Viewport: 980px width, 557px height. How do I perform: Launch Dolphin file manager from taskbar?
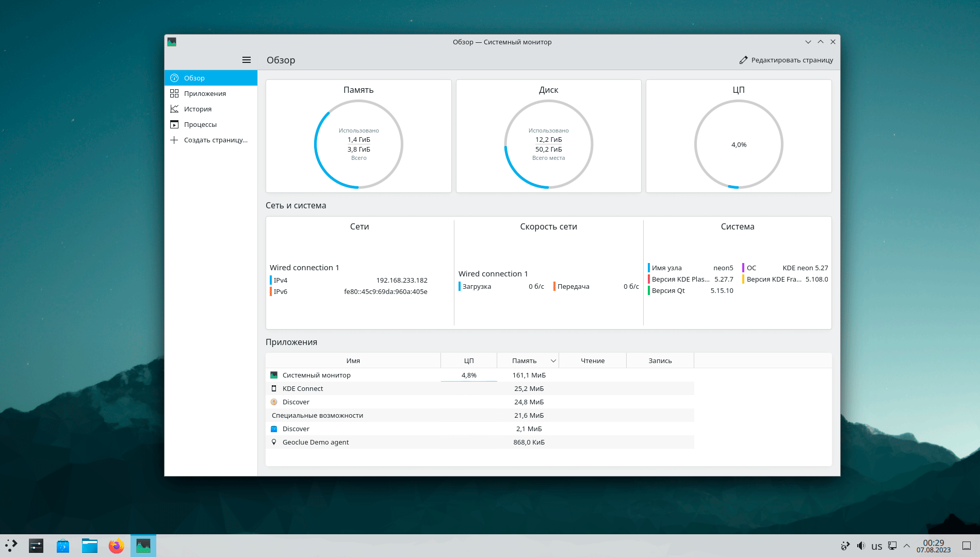click(90, 546)
